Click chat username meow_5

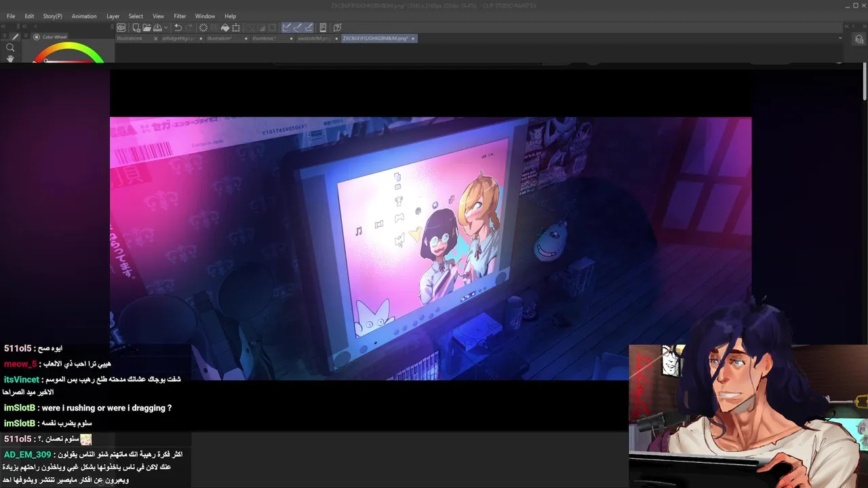coord(20,364)
